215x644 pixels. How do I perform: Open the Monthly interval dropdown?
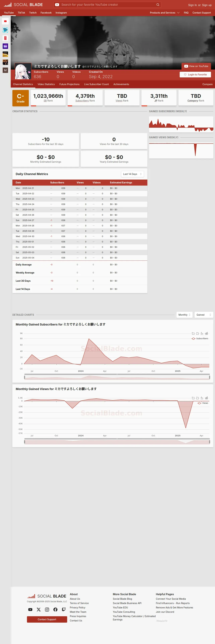185,315
